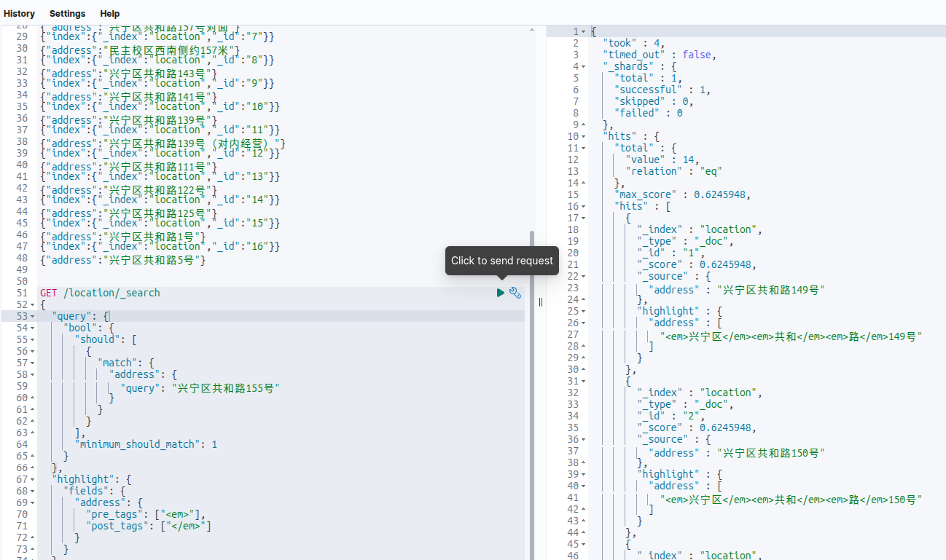The height and width of the screenshot is (560, 946).
Task: Click the highlighted result ending with 149号
Action: pyautogui.click(x=791, y=336)
